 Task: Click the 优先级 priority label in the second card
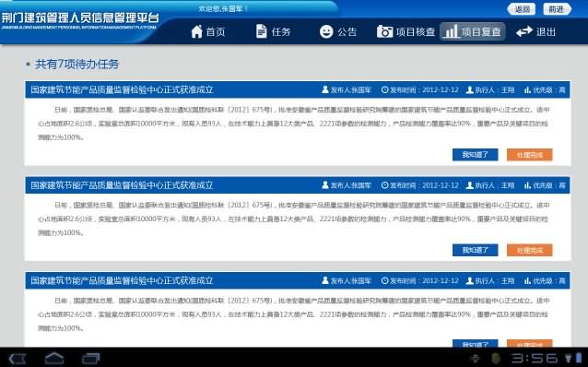pos(545,185)
